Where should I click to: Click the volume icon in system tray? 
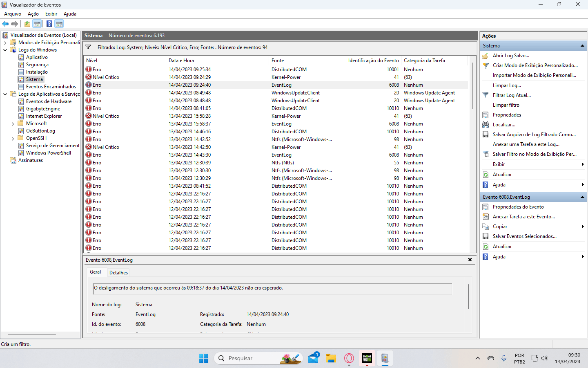[x=544, y=358]
